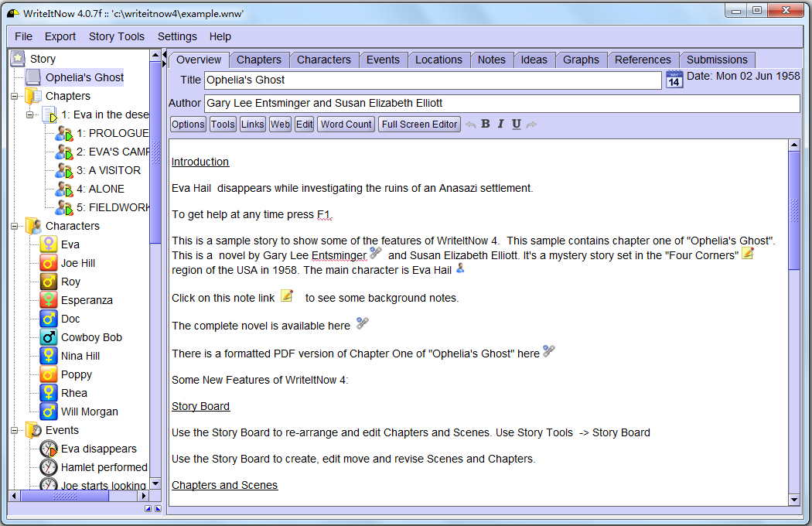
Task: Click the Events folder icon
Action: [34, 430]
